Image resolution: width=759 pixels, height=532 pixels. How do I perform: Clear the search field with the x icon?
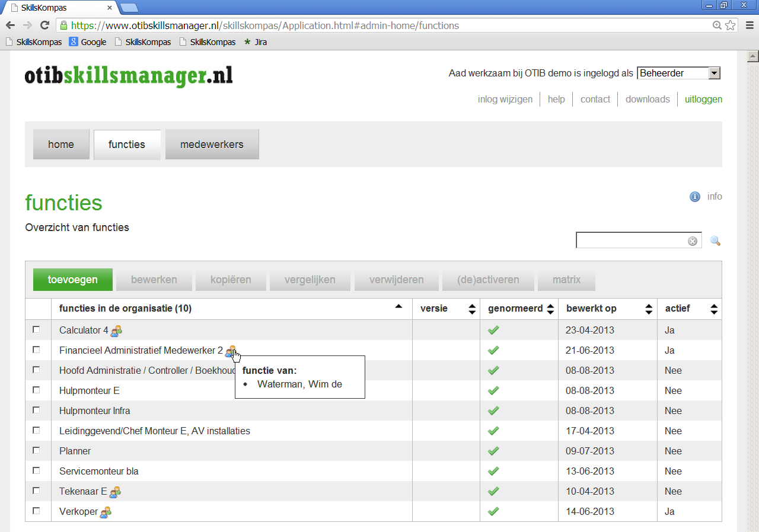tap(693, 241)
